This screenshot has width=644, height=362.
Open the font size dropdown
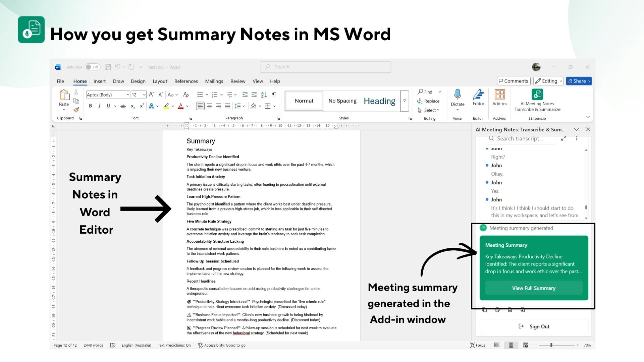144,95
